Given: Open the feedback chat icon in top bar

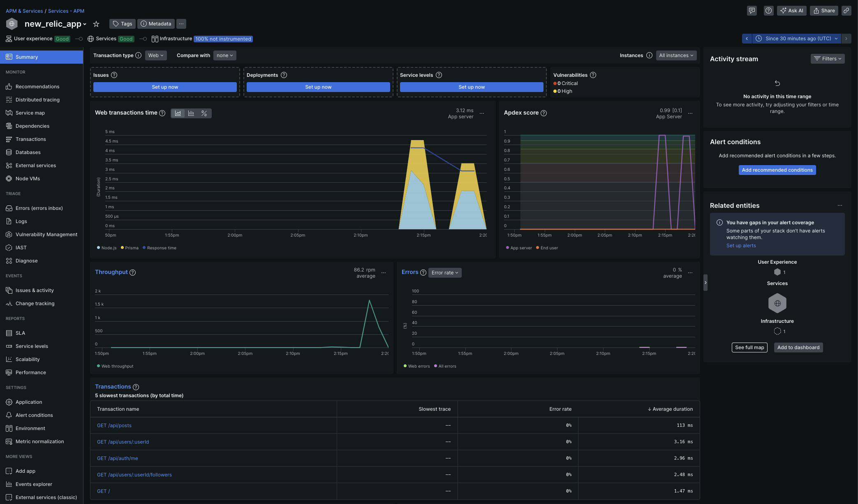Looking at the screenshot, I should click(752, 11).
